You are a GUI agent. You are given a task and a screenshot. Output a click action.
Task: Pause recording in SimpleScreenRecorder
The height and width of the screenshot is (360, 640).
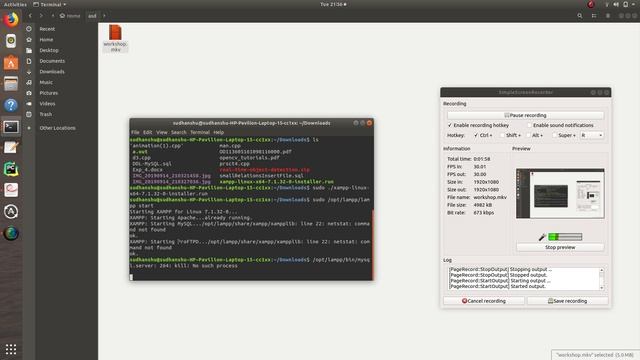525,116
